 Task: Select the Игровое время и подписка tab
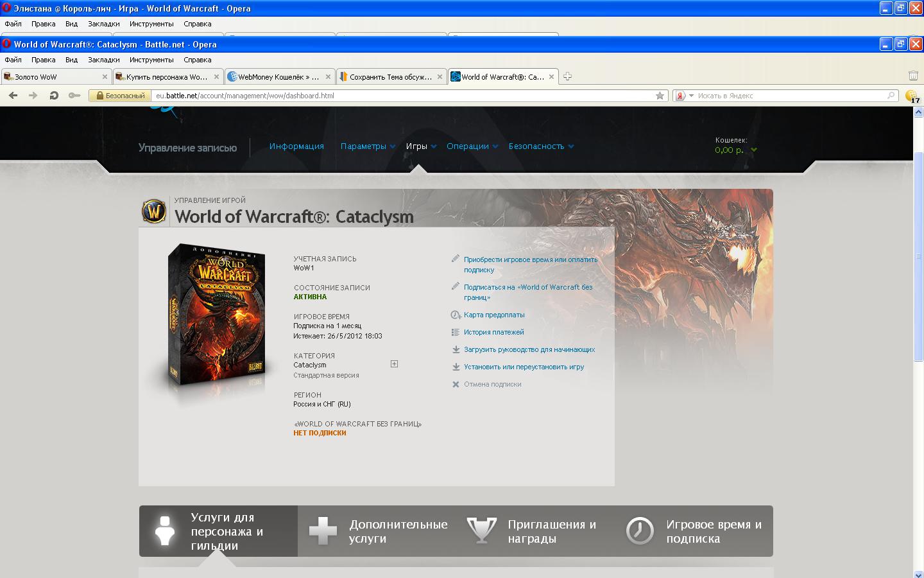(x=694, y=531)
